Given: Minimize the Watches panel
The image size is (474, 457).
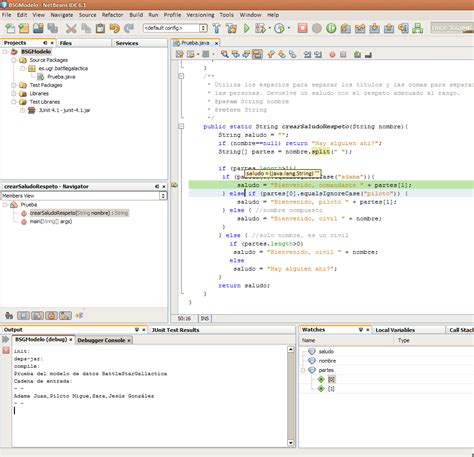Looking at the screenshot, I should pyautogui.click(x=361, y=329).
